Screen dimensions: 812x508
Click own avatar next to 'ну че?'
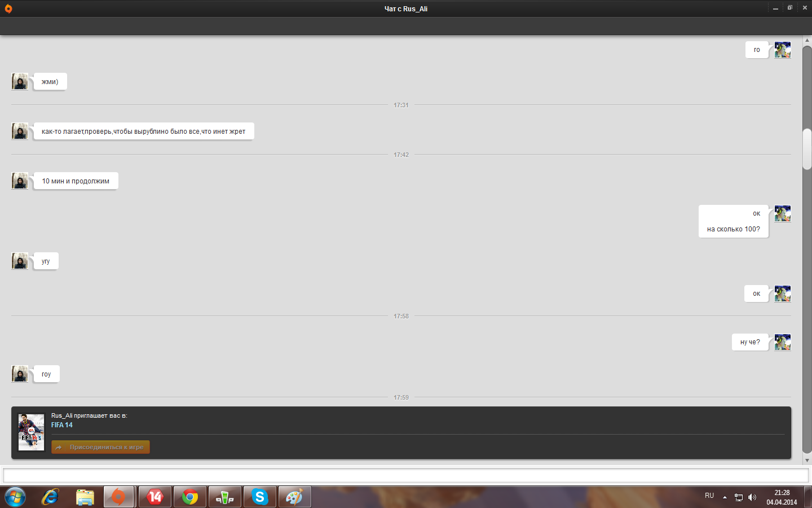click(x=783, y=342)
